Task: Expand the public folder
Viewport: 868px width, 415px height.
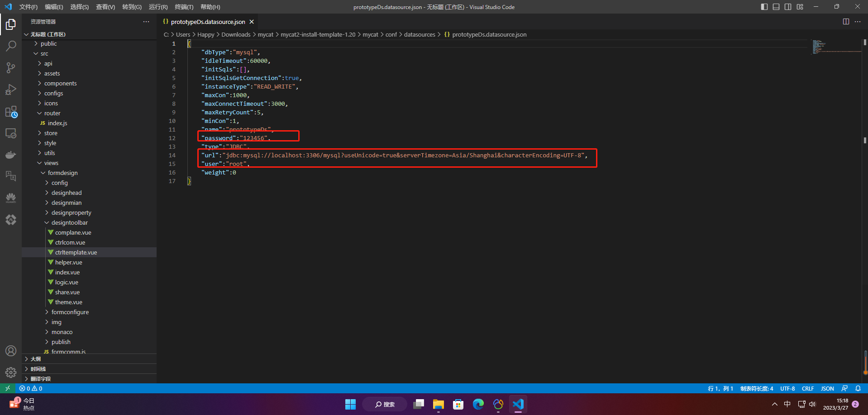Action: (48, 43)
